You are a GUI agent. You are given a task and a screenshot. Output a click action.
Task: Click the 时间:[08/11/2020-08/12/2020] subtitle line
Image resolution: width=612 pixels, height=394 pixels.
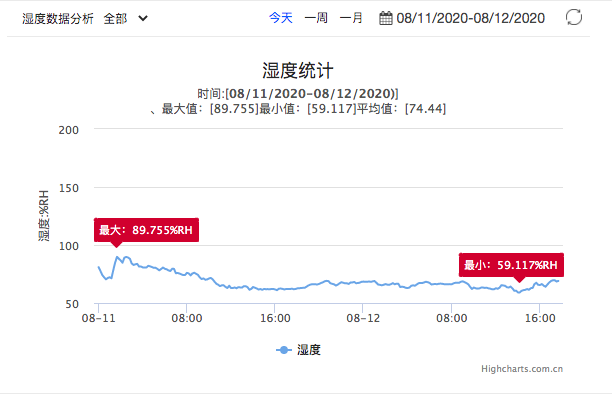coord(298,94)
